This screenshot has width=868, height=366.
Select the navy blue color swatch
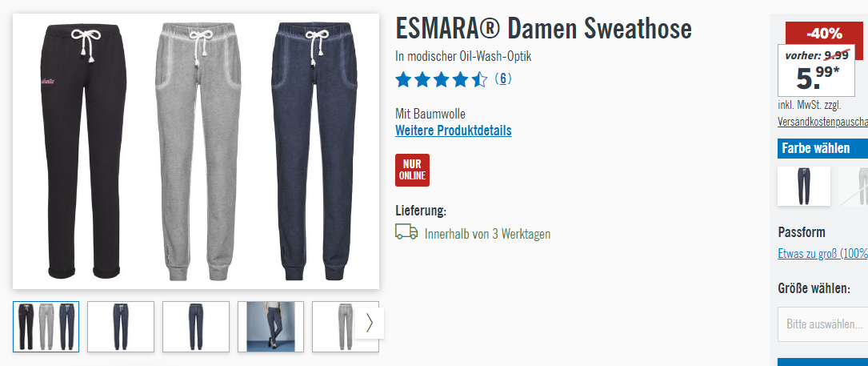pos(804,187)
